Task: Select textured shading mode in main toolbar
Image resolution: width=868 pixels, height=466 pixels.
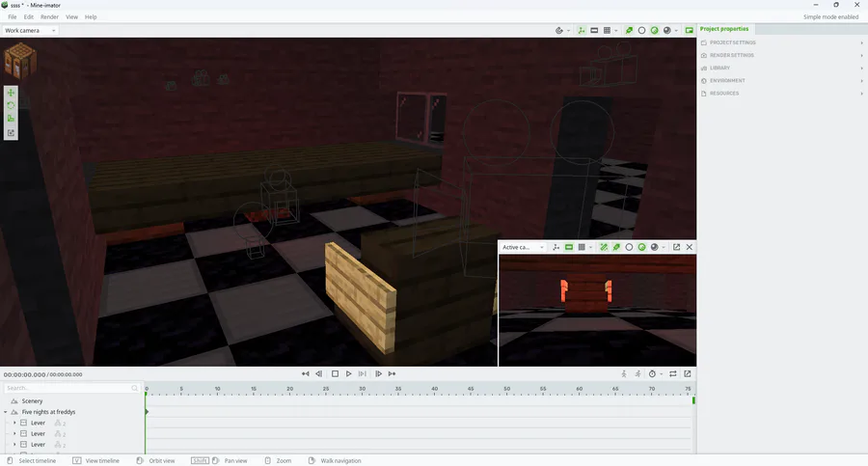Action: click(654, 31)
